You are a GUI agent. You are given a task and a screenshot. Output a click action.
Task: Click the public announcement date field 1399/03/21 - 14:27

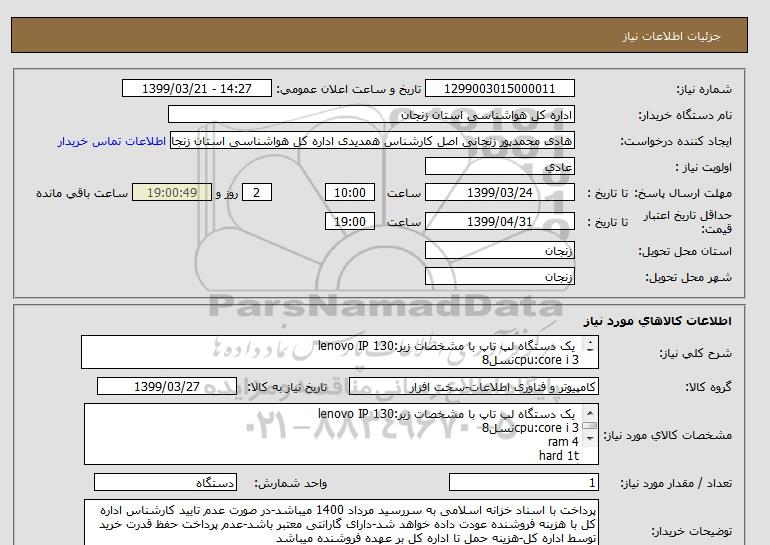(196, 88)
